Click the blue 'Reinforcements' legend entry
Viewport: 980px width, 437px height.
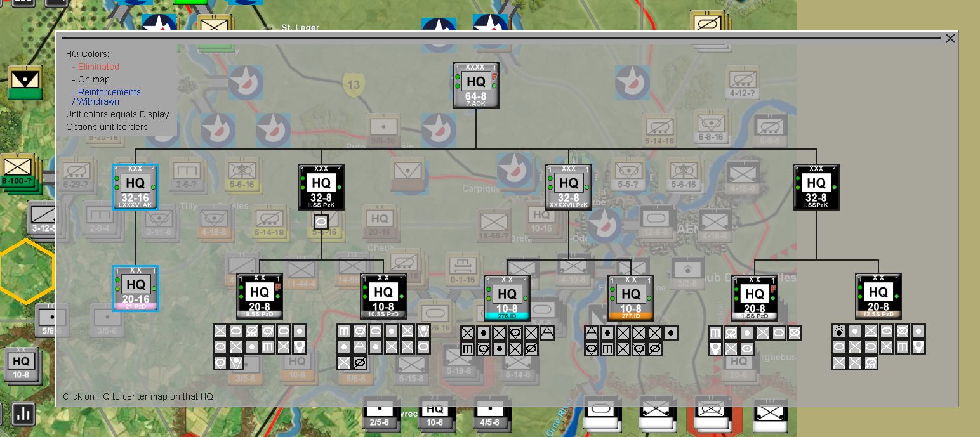(109, 92)
